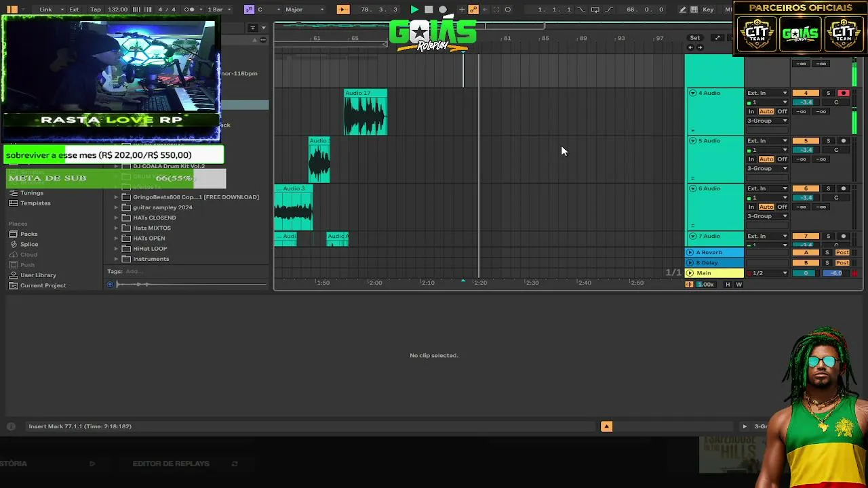
Task: Toggle the metronome icon
Action: [189, 9]
